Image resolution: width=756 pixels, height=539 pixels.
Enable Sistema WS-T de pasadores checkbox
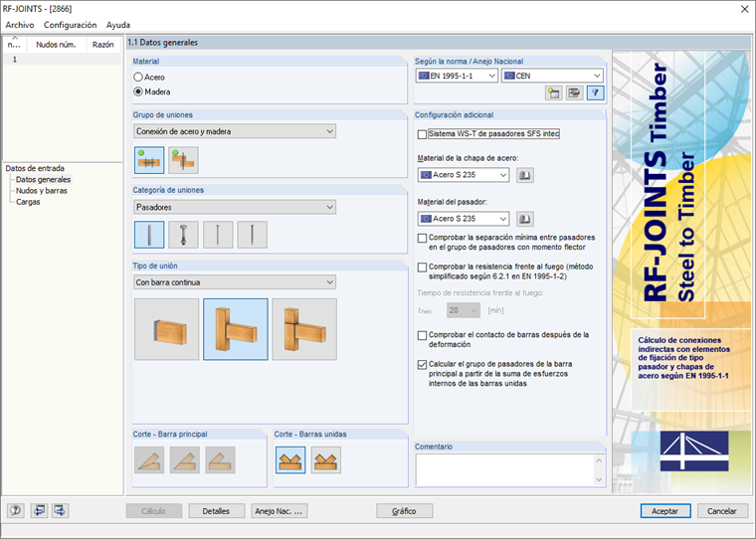[423, 134]
